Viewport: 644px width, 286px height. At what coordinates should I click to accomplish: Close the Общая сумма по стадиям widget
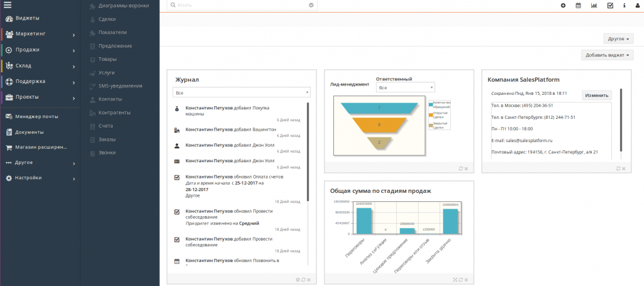tap(466, 280)
